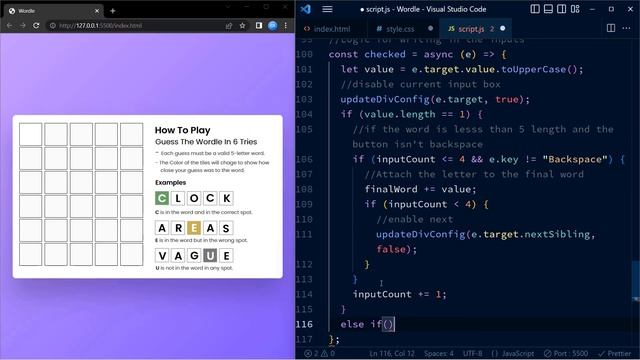This screenshot has width=640, height=360.
Task: Click the gray U example tile
Action: pos(210,256)
